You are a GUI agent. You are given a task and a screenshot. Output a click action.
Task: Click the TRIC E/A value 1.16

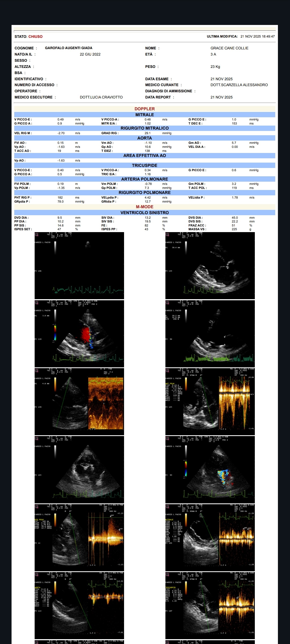148,174
